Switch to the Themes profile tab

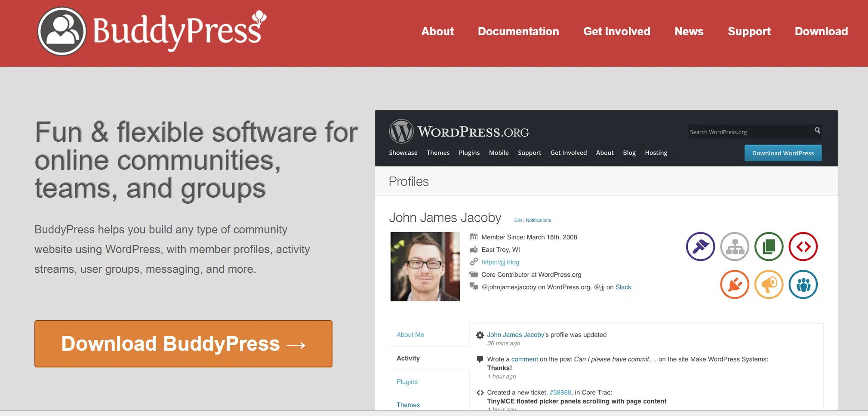[408, 405]
